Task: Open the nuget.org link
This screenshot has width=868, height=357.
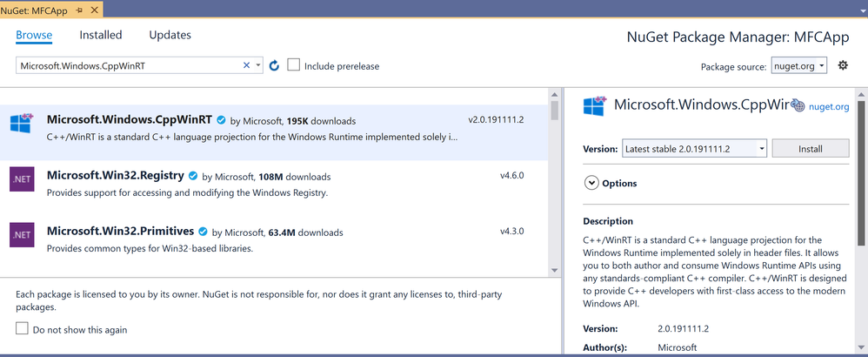Action: 829,106
